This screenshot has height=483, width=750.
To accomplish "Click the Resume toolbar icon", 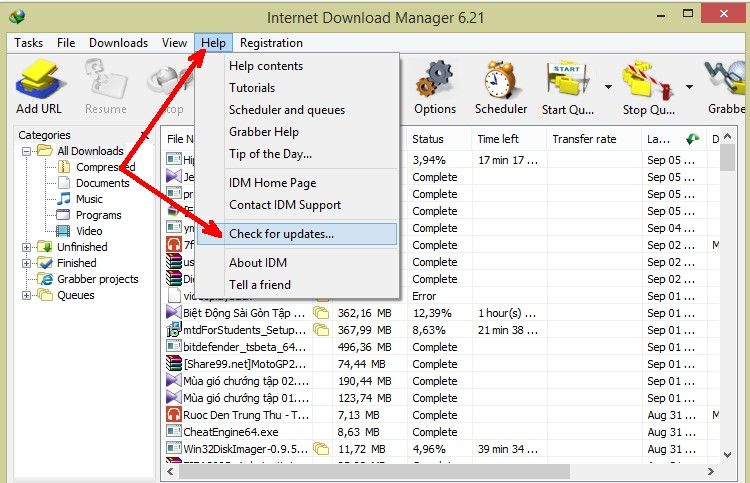I will click(106, 79).
